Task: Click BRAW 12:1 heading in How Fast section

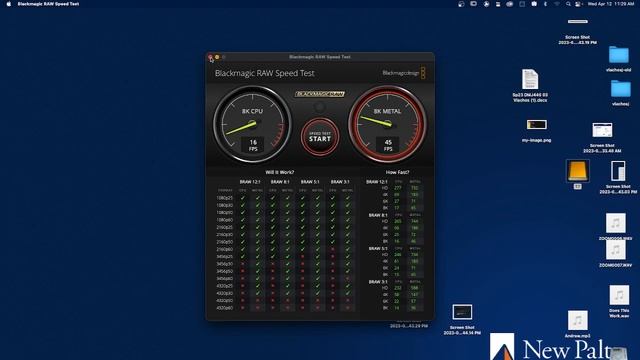Action: tap(377, 182)
